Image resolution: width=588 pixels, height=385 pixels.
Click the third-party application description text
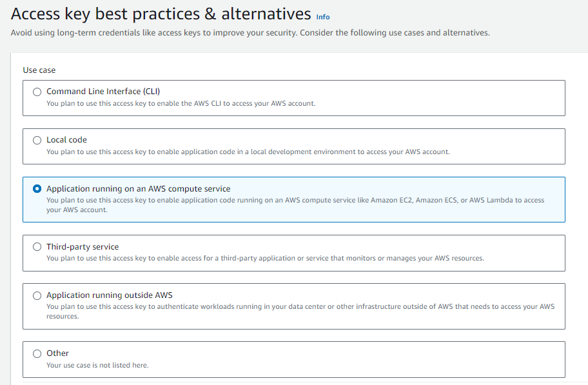[265, 259]
